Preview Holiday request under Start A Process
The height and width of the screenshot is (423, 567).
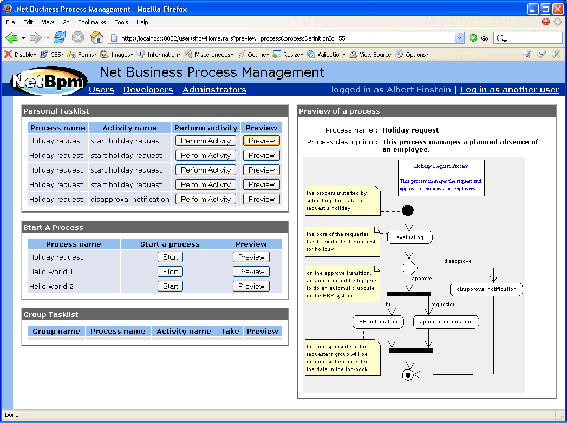click(251, 257)
